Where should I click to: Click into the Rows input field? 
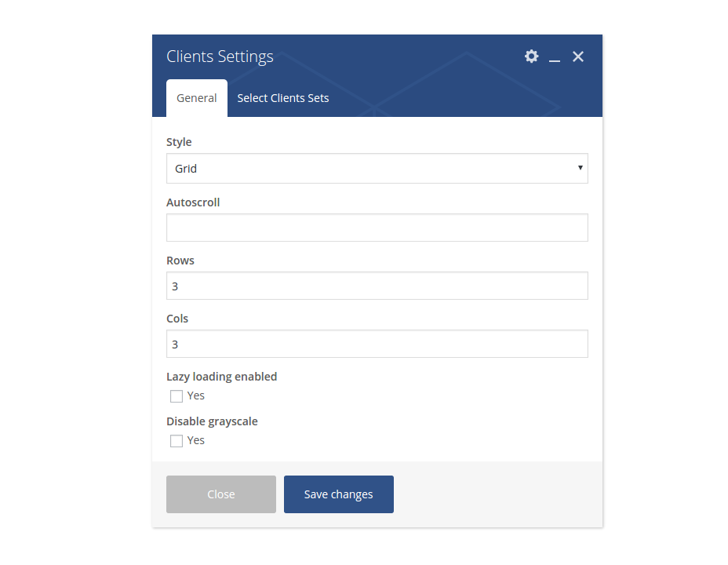pyautogui.click(x=377, y=286)
